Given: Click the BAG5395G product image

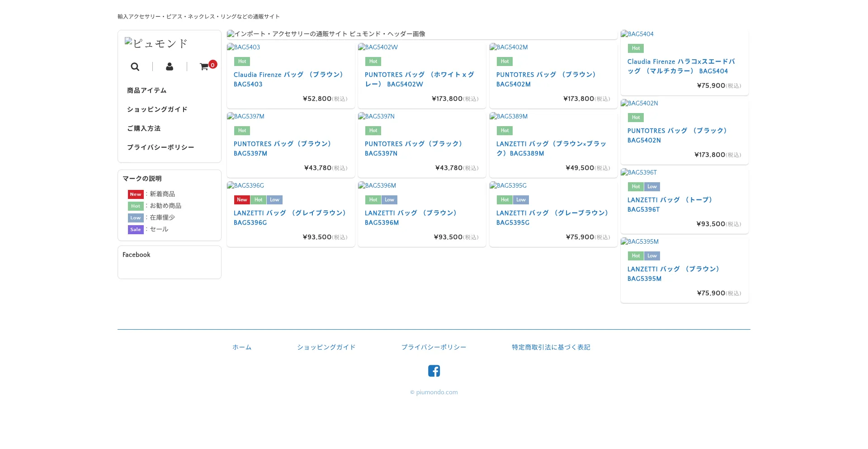Looking at the screenshot, I should pyautogui.click(x=508, y=185).
